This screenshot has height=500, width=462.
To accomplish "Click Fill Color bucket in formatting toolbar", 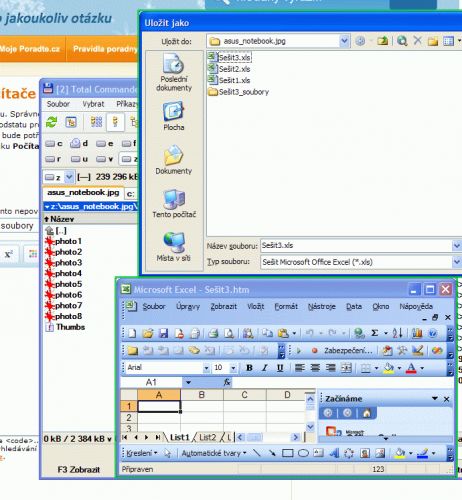I will (389, 368).
